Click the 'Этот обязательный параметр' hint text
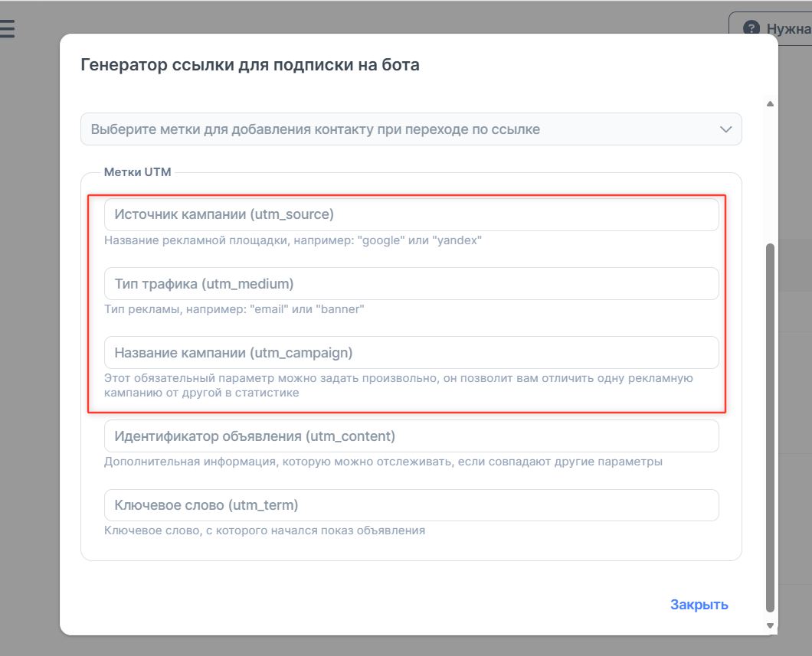 tap(399, 386)
